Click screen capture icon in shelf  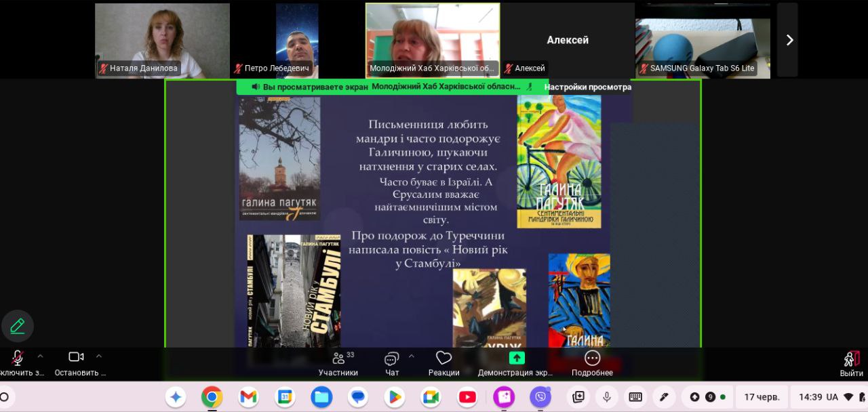tap(578, 397)
